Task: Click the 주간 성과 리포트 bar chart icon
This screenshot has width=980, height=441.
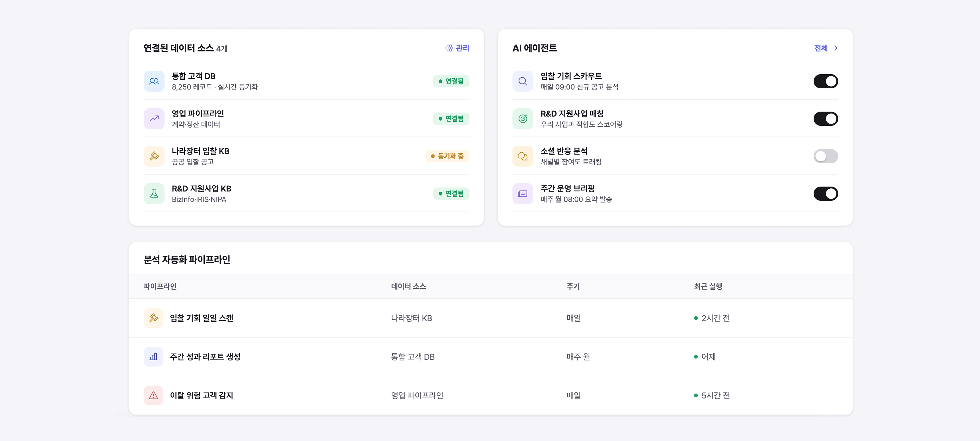Action: (x=153, y=356)
